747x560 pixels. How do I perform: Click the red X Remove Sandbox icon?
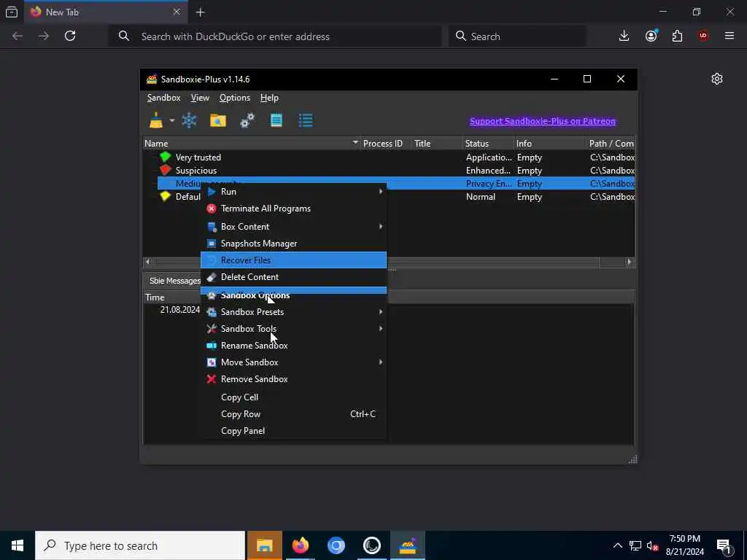(x=212, y=379)
